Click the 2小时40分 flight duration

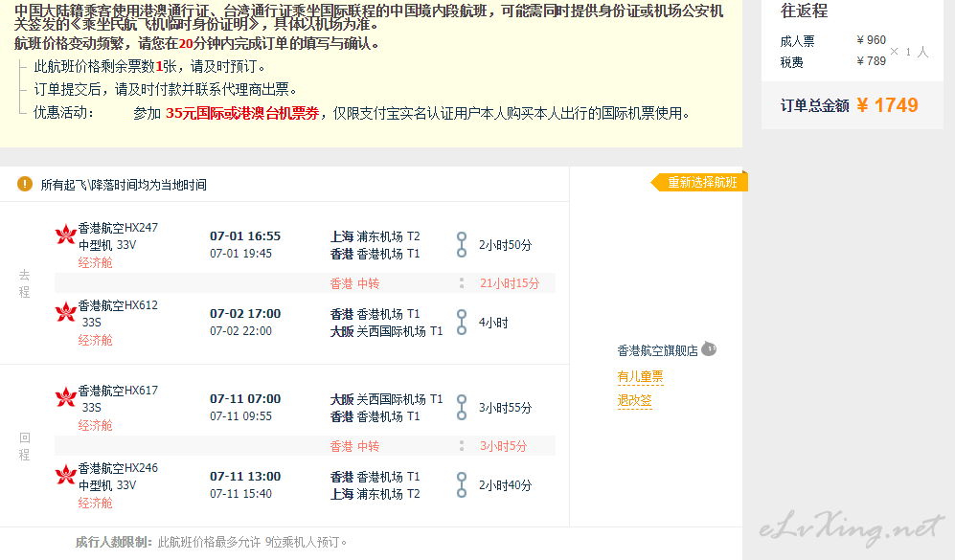point(506,485)
